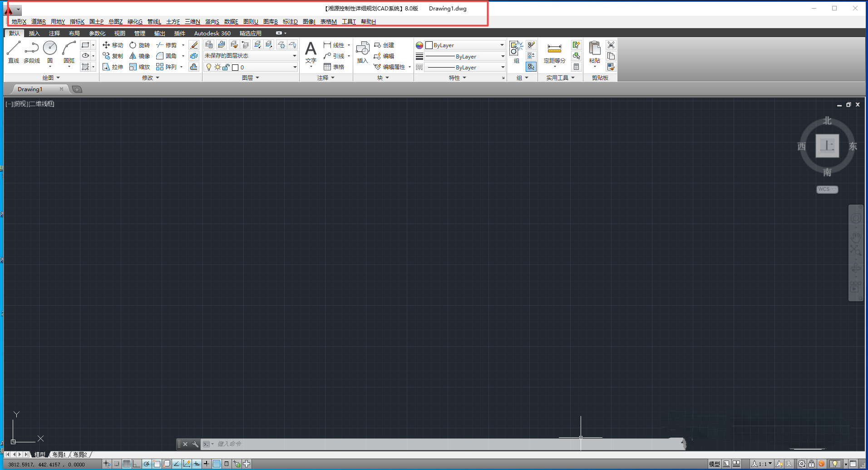Pick the 镜像 (Mirror) tool
This screenshot has width=868, height=470.
[139, 56]
